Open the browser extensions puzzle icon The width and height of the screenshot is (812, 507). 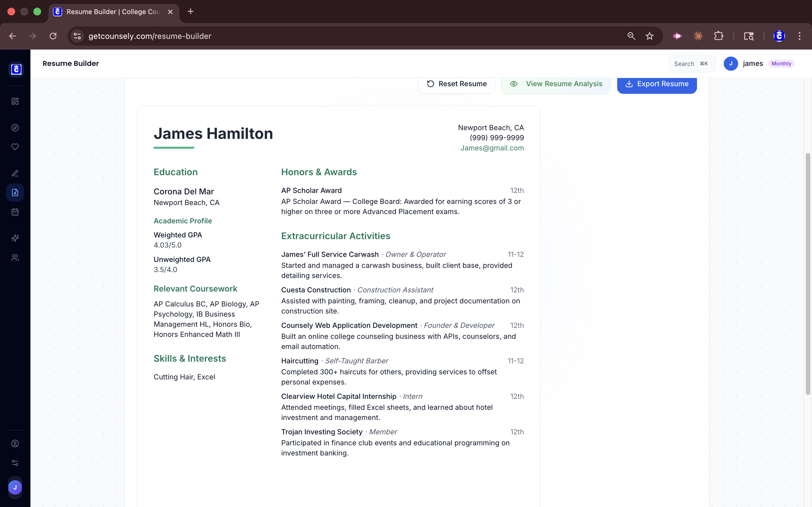click(719, 36)
